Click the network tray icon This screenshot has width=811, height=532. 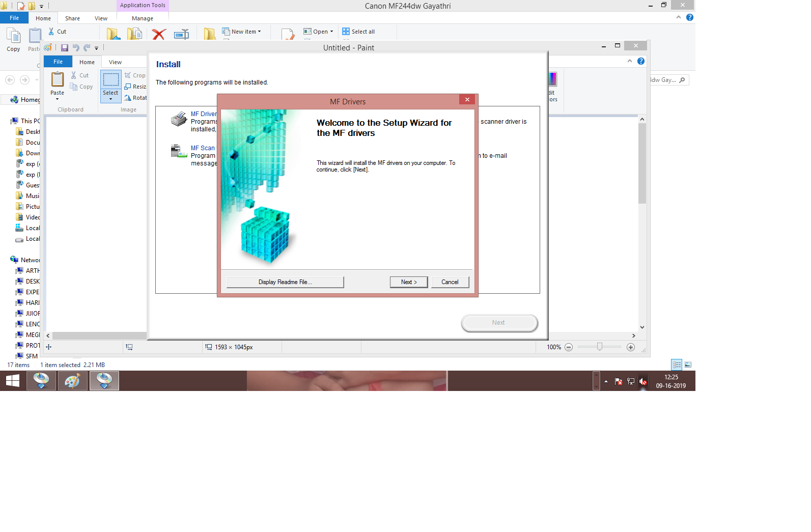tap(631, 381)
